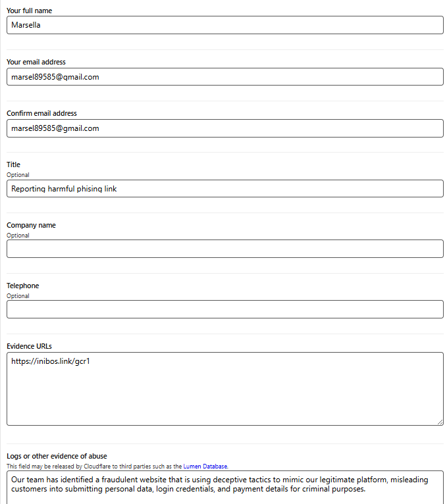Click the "Your full name" label
The height and width of the screenshot is (504, 447).
29,11
